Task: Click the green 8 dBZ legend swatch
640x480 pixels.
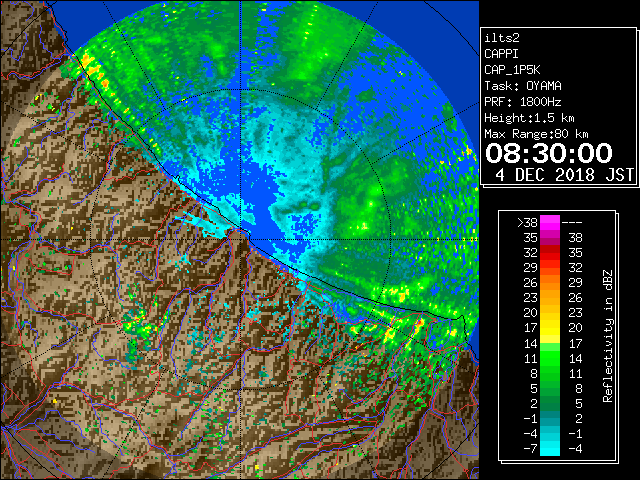Action: point(550,373)
